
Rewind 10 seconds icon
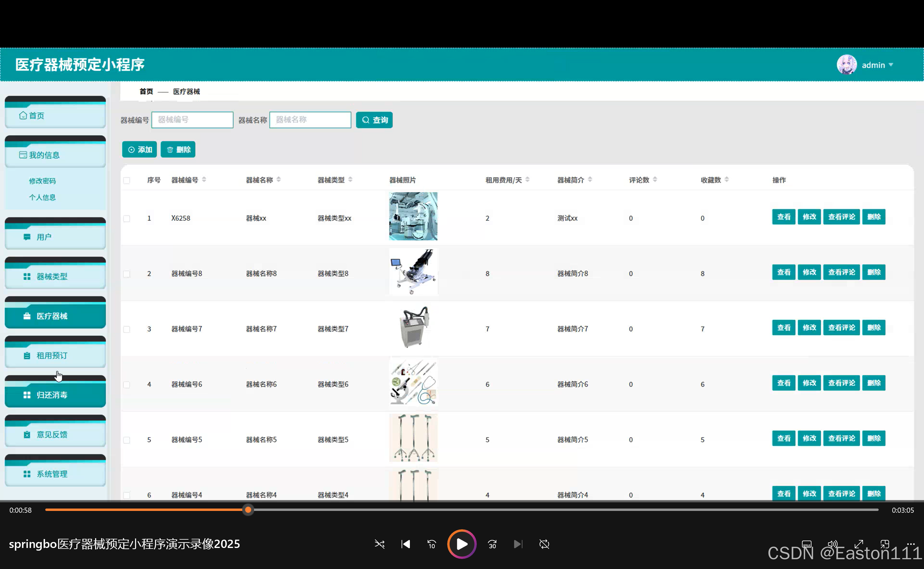click(x=432, y=544)
